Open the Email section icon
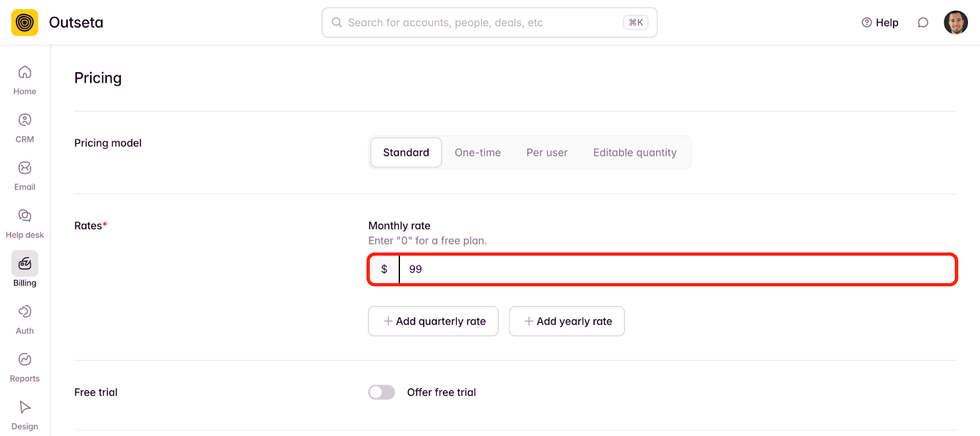The height and width of the screenshot is (436, 980). pyautogui.click(x=24, y=168)
